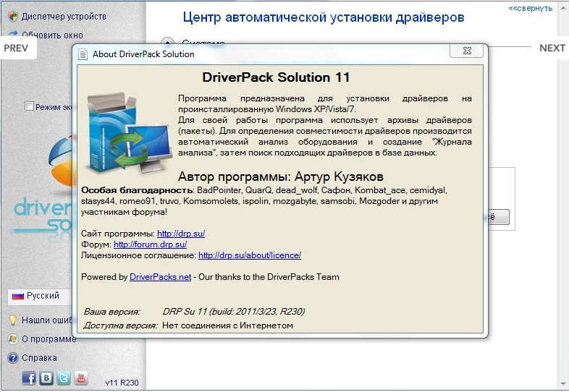Close the About DriverPack Solution dialog

467,51
